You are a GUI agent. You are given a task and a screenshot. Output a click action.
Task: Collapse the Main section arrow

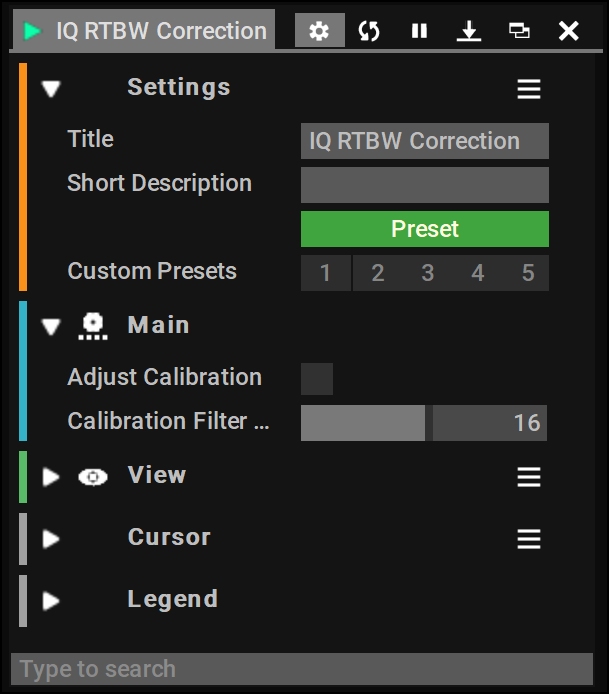tap(51, 327)
